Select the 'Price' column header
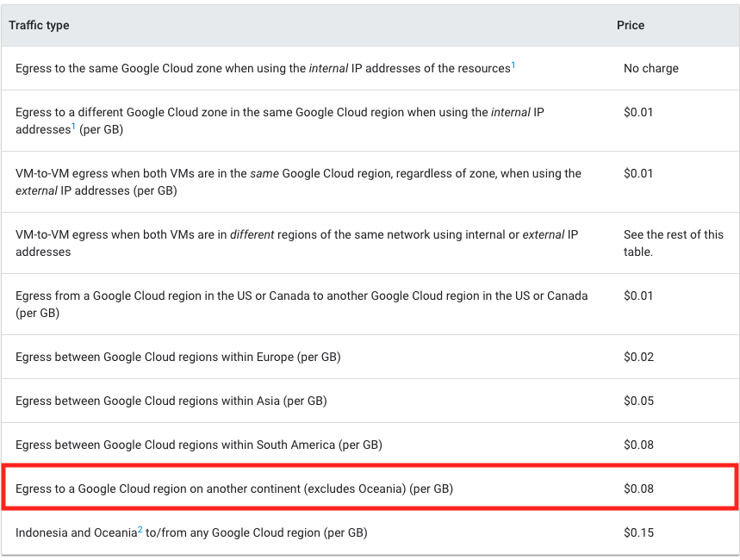The image size is (740, 560). click(631, 25)
